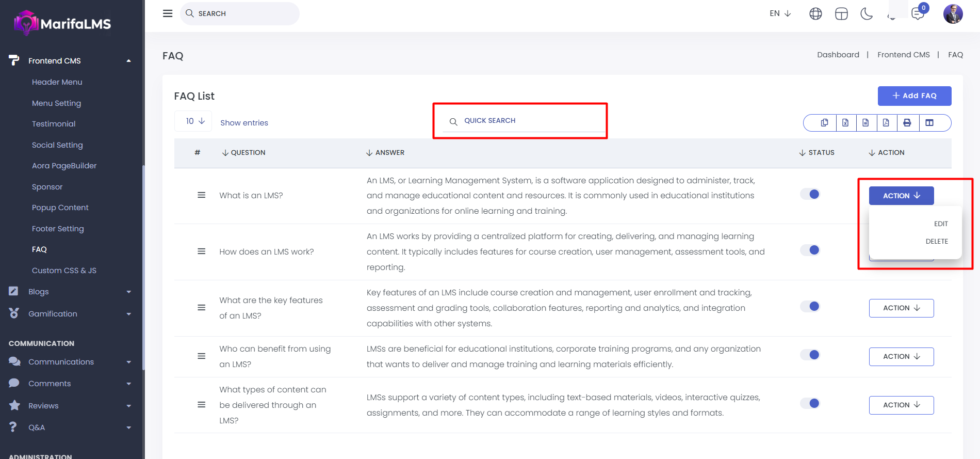This screenshot has width=980, height=459.
Task: Open the website globe icon
Action: [815, 14]
